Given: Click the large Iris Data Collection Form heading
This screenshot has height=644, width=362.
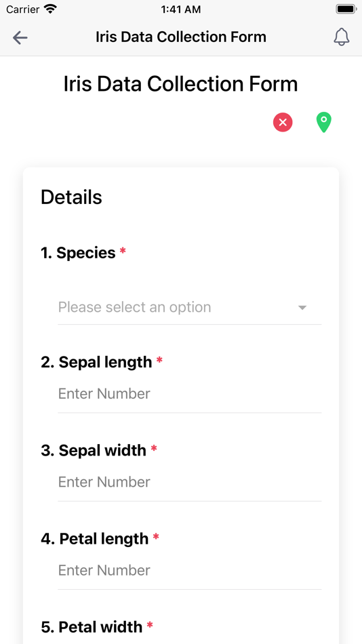Looking at the screenshot, I should click(x=181, y=84).
